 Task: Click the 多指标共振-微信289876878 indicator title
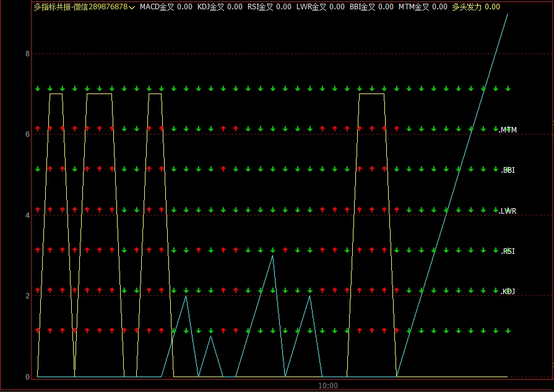pyautogui.click(x=80, y=7)
